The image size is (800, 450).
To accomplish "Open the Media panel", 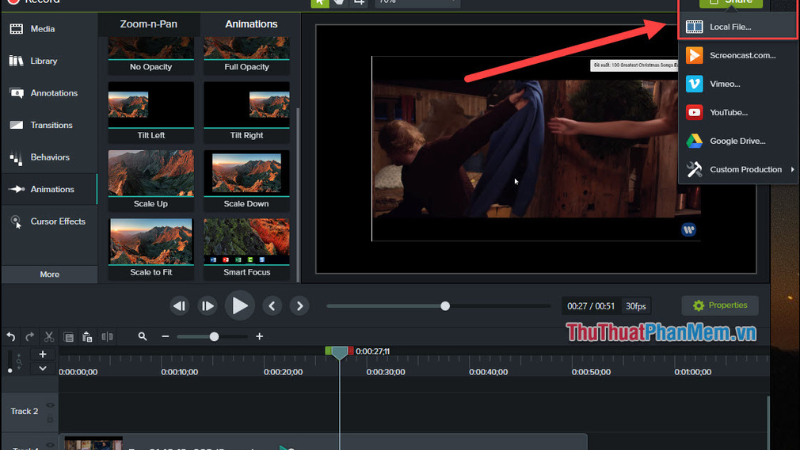I will (42, 29).
